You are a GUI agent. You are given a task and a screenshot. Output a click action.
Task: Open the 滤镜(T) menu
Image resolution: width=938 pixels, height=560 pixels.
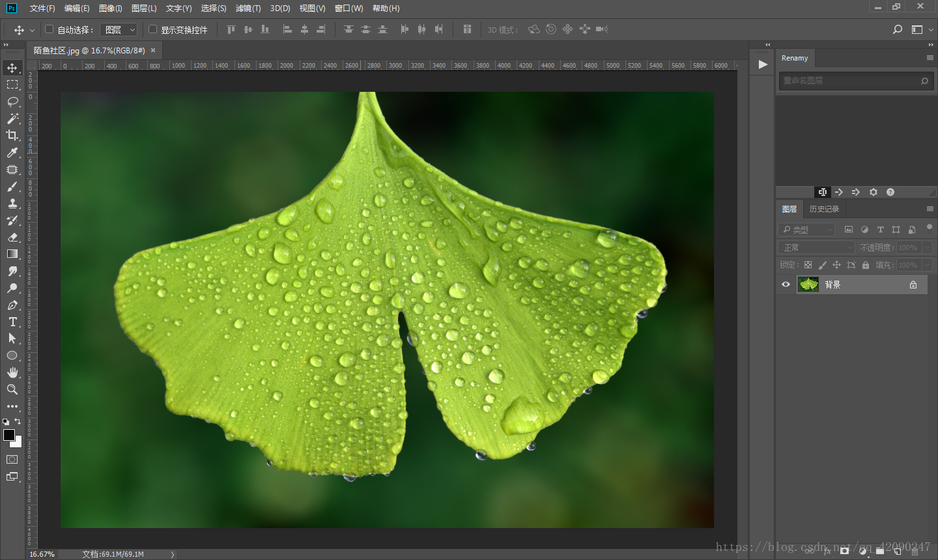click(248, 8)
